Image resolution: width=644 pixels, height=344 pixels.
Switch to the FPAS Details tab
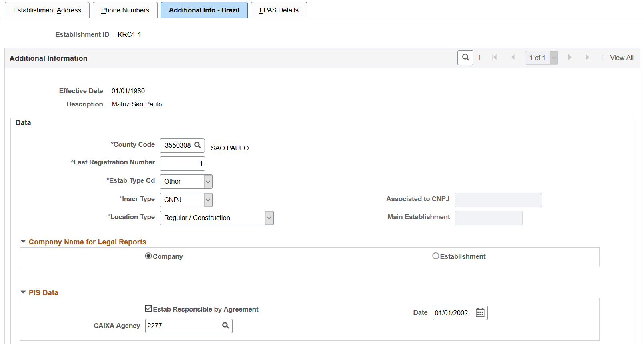279,10
